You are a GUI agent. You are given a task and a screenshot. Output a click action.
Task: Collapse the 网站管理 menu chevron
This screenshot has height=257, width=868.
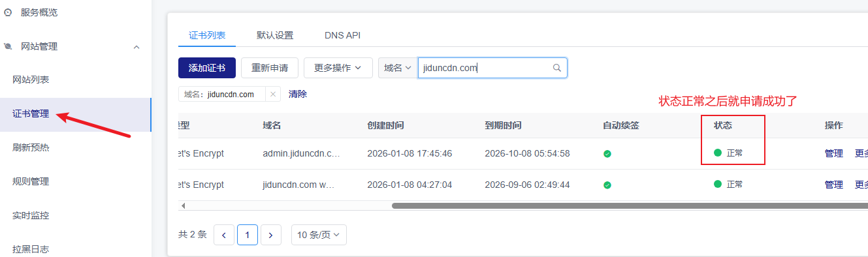coord(136,47)
